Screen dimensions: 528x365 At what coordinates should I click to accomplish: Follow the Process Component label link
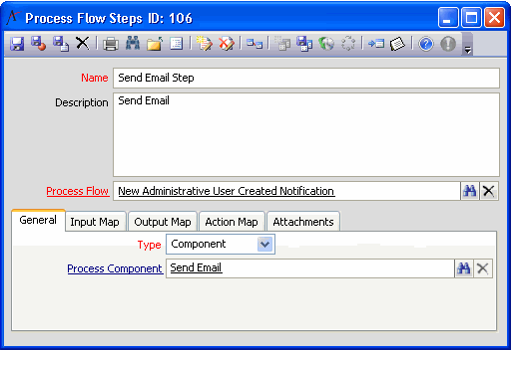pyautogui.click(x=115, y=269)
